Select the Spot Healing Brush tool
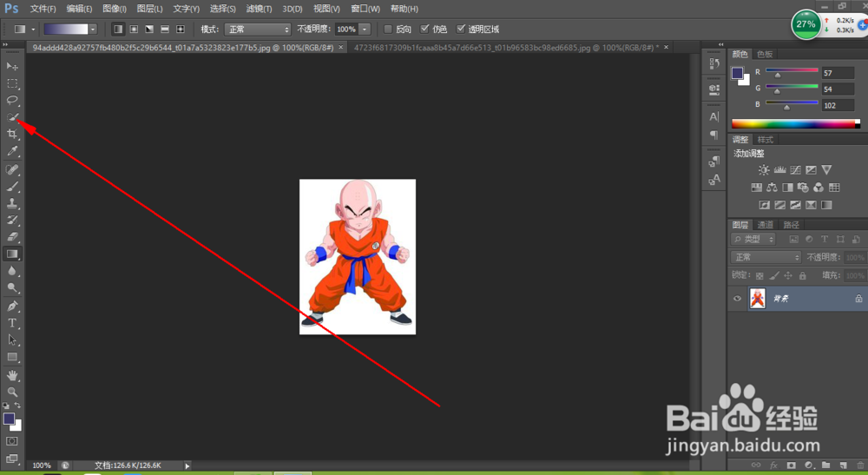 (x=12, y=169)
